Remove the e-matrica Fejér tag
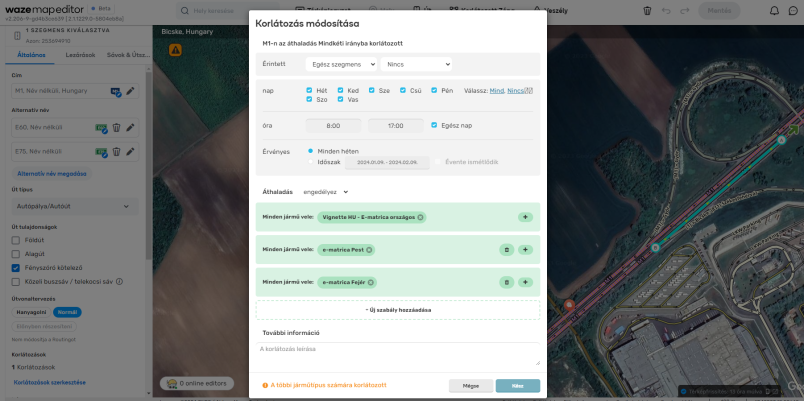804x401 pixels. click(x=370, y=282)
